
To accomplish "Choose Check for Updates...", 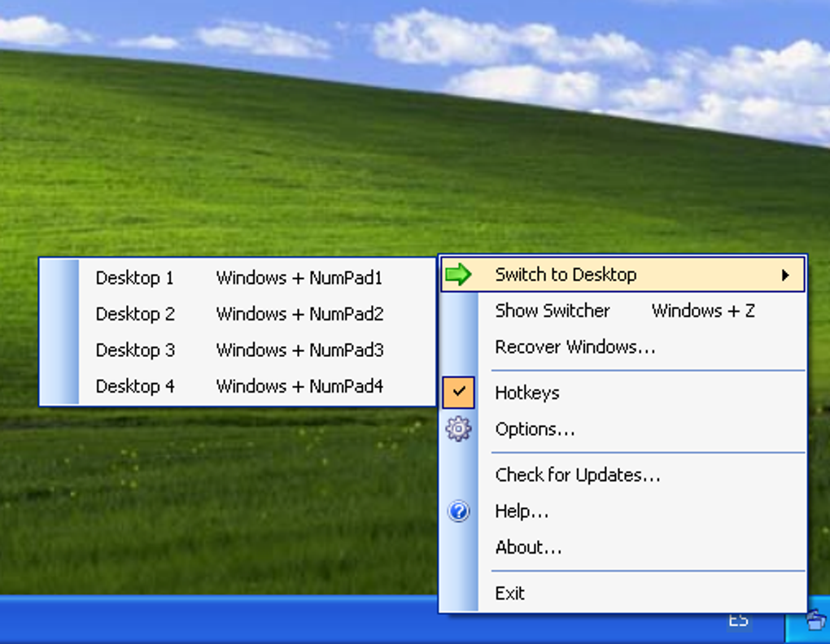I will coord(622,475).
